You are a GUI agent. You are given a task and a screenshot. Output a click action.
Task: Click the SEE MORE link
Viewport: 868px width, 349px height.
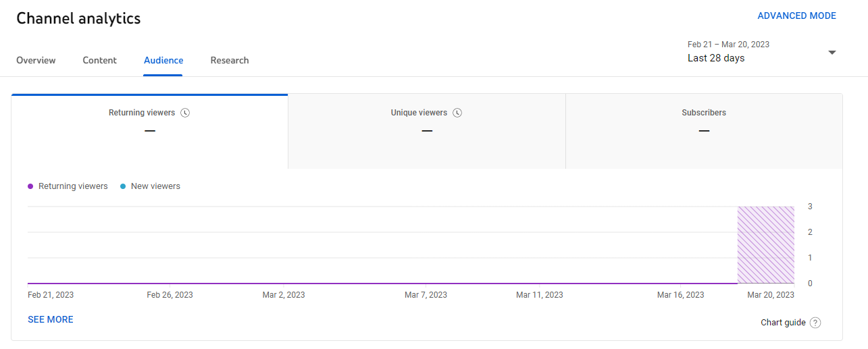click(x=51, y=319)
